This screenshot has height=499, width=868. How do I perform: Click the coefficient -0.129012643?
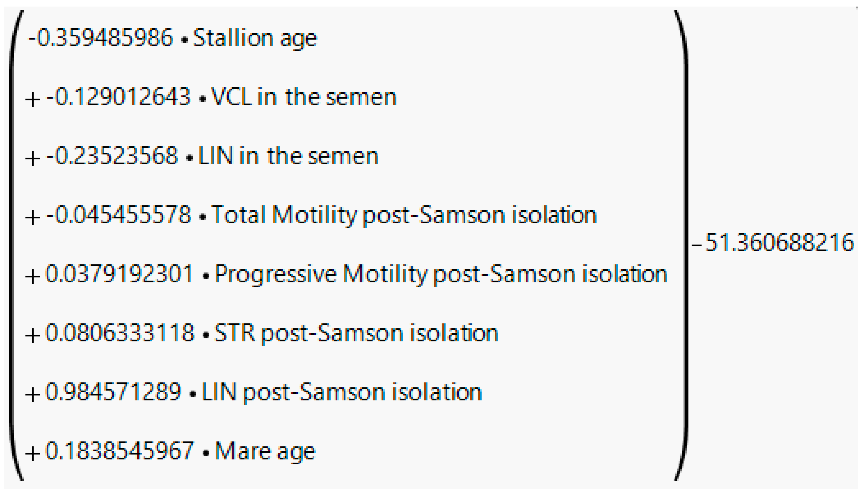[x=118, y=97]
